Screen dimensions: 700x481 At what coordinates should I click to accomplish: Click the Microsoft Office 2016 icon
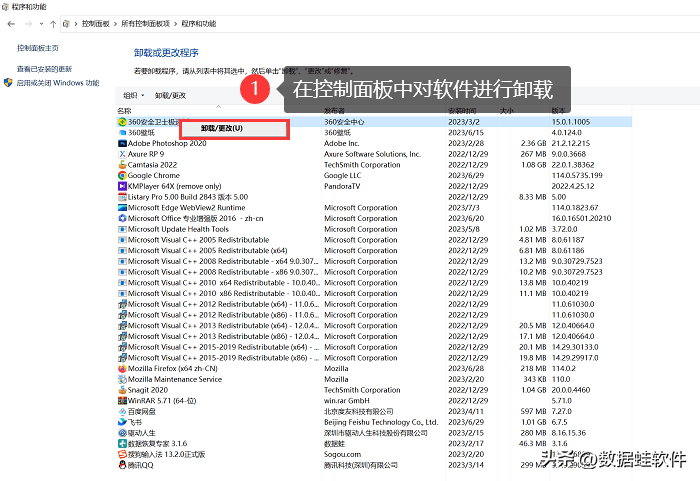122,218
